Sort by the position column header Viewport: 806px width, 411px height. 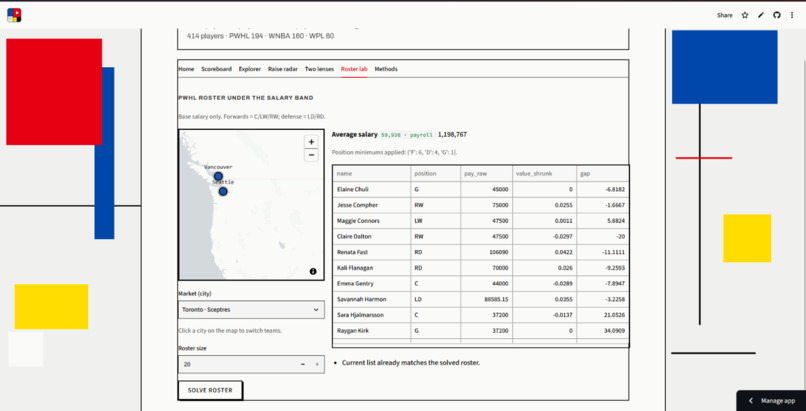(x=435, y=174)
